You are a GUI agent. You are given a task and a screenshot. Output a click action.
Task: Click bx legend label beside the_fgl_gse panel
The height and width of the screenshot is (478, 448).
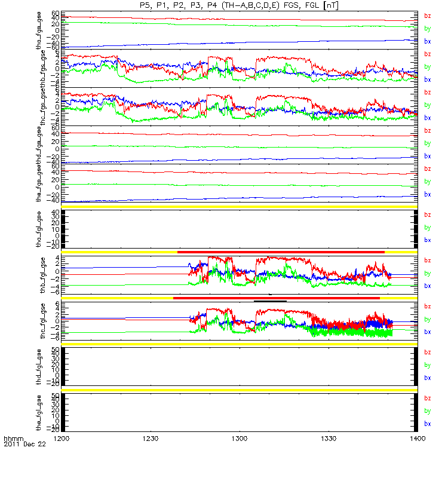click(x=427, y=424)
